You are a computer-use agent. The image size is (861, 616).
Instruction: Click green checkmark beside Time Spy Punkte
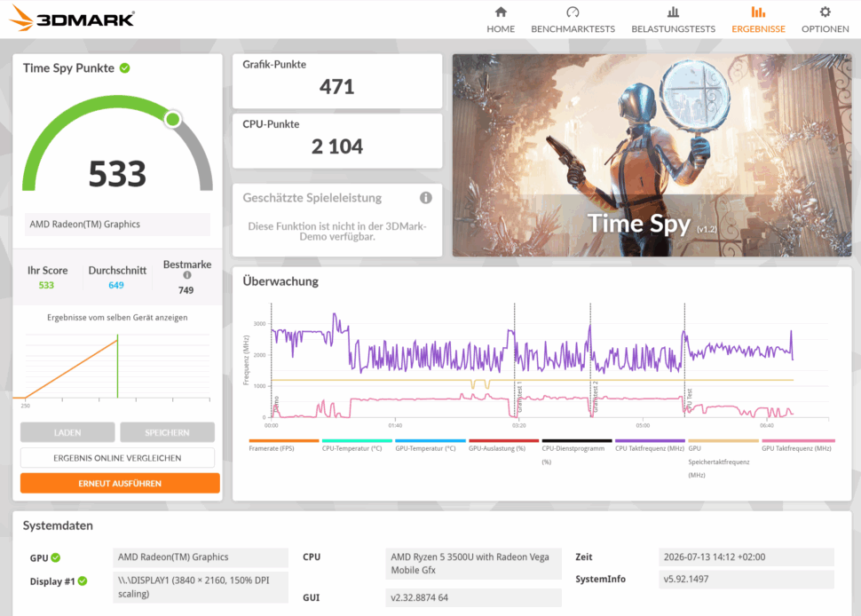(x=124, y=68)
